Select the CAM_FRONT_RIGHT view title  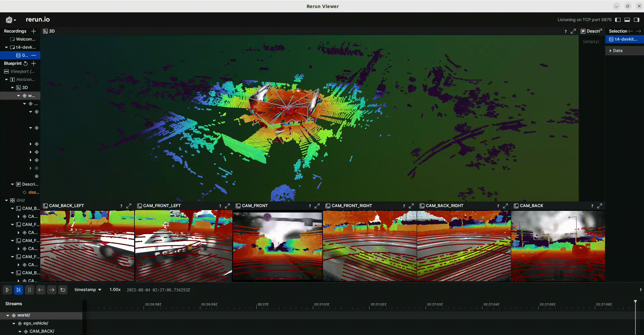(x=352, y=206)
